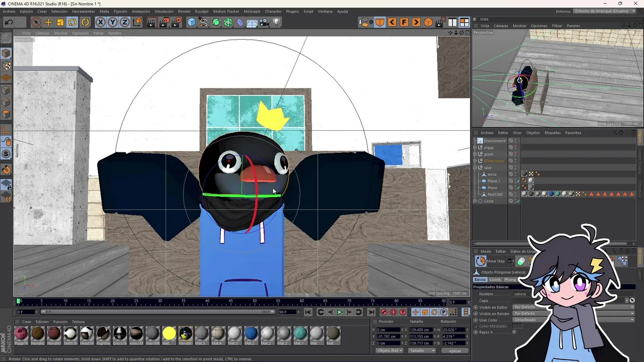The height and width of the screenshot is (362, 644).
Task: Open material manager Textura menu
Action: point(78,322)
